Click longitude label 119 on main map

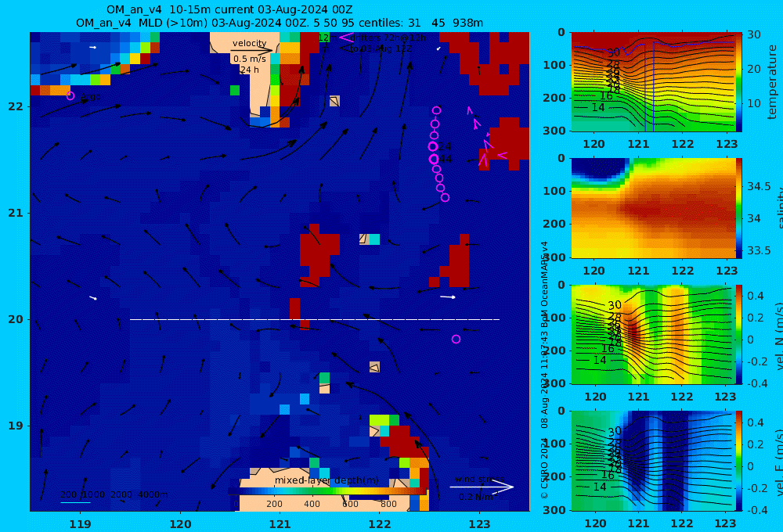click(80, 524)
